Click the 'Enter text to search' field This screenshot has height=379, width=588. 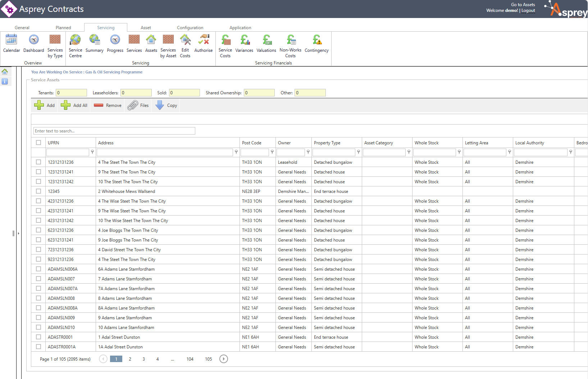tap(114, 131)
